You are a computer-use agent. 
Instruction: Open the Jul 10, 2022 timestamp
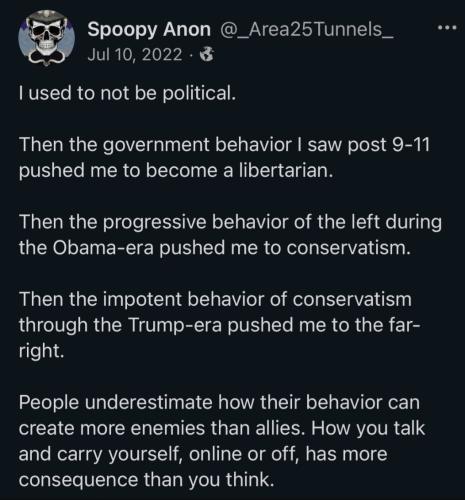135,55
